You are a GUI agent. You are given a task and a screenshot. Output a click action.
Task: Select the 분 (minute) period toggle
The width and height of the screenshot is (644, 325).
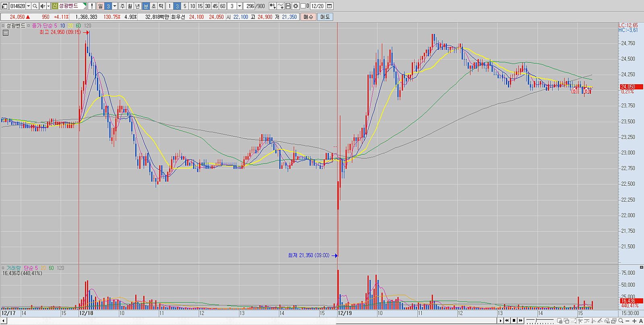point(146,6)
